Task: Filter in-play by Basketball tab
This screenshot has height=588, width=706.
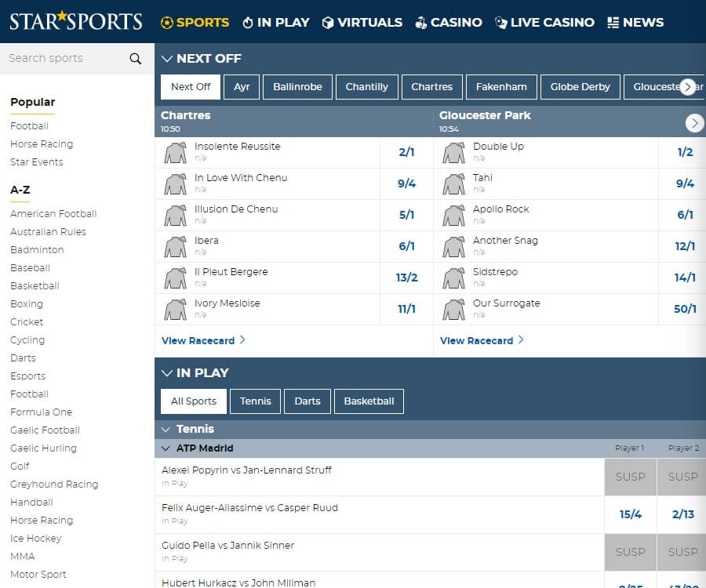Action: coord(369,401)
